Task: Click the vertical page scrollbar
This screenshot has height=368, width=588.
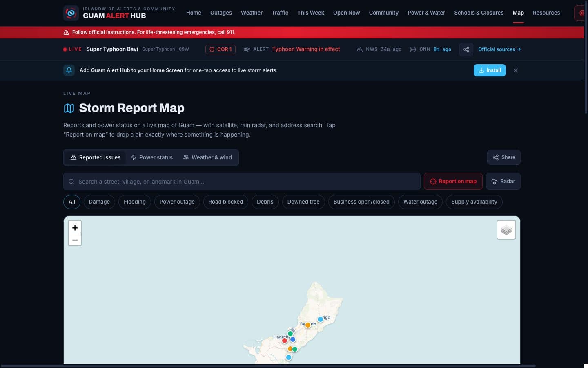Action: (x=586, y=57)
